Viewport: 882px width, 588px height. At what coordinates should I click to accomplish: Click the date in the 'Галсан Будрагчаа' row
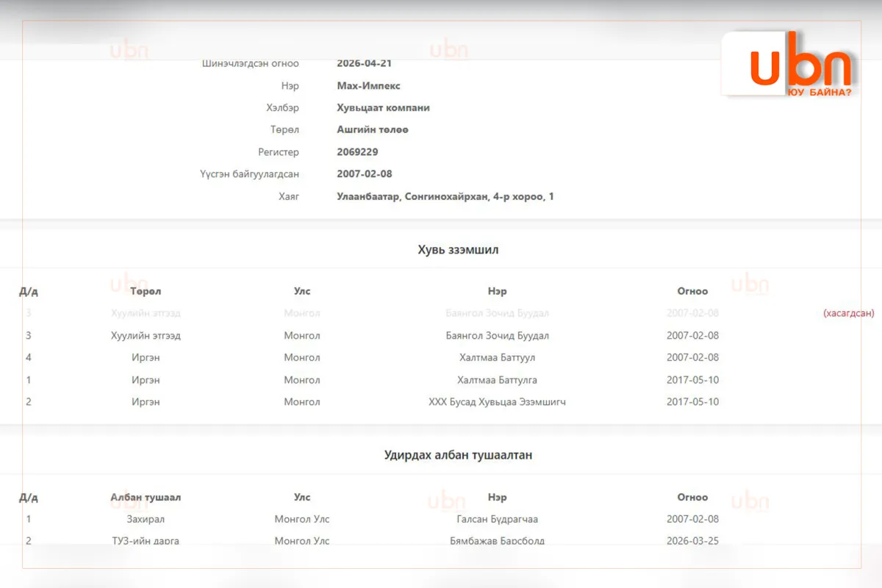(692, 520)
